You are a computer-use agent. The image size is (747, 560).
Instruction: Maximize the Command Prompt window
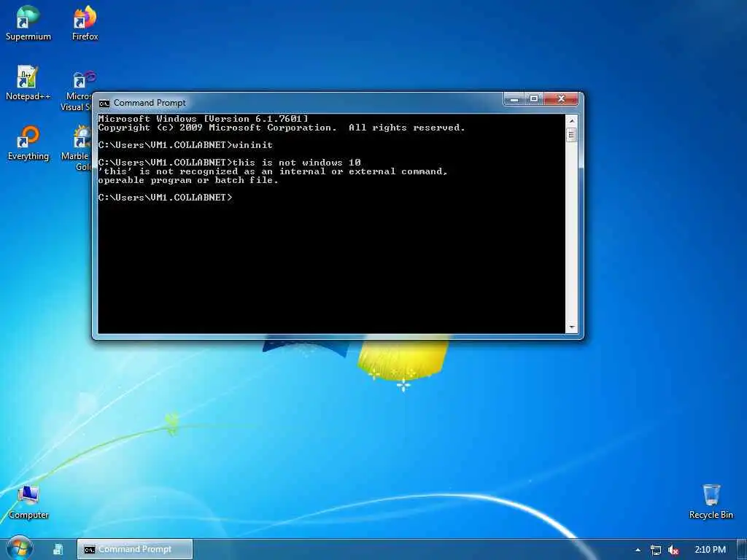(534, 99)
